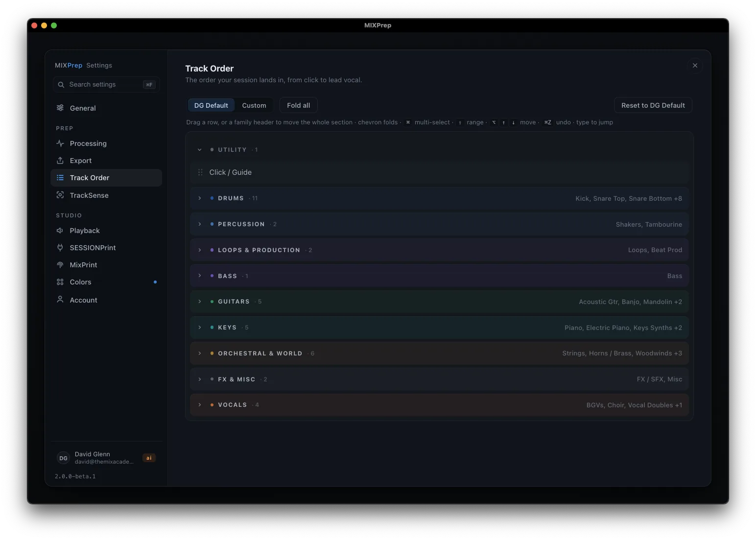
Task: Click the Export upload icon
Action: 60,161
